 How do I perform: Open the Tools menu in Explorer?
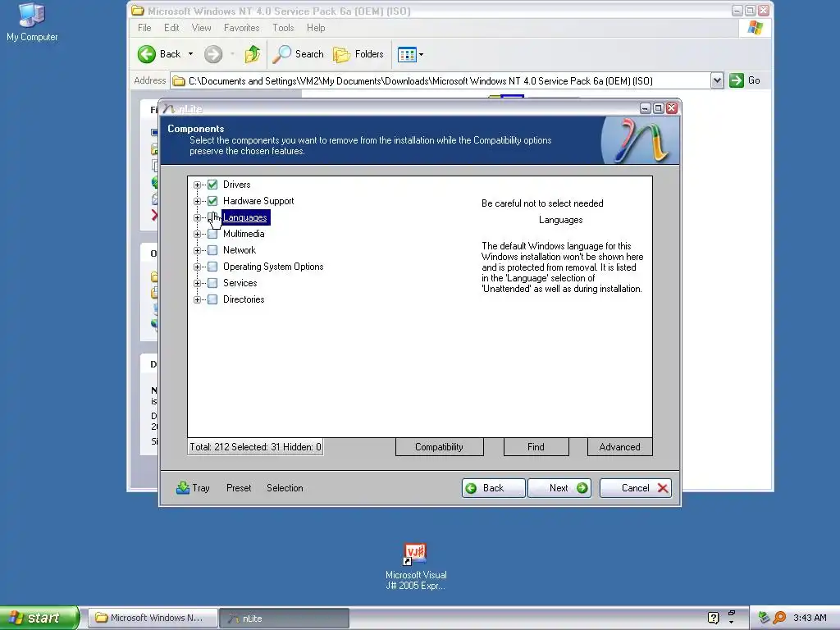pos(283,28)
